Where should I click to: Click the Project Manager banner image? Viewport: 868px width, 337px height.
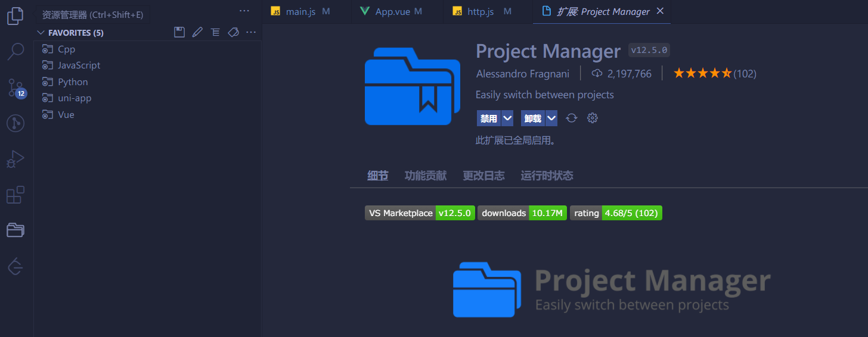(612, 289)
